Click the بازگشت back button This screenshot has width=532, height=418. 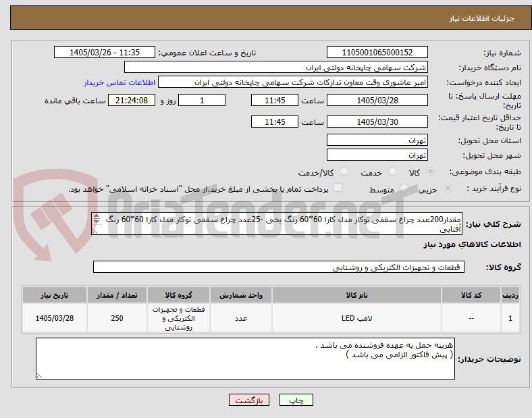(249, 400)
